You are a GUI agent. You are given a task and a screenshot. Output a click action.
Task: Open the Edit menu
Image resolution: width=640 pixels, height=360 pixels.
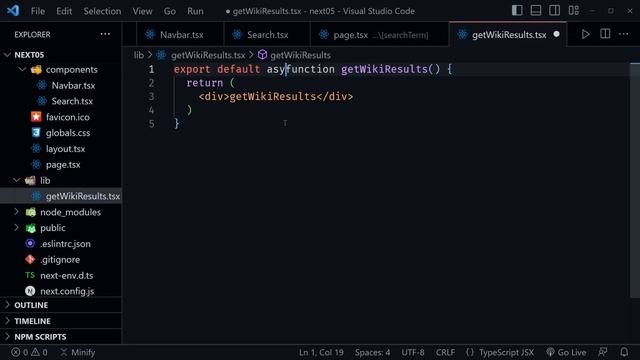point(64,11)
